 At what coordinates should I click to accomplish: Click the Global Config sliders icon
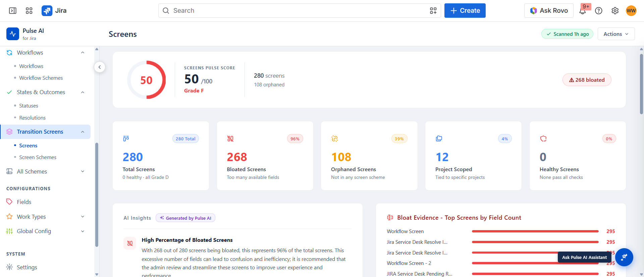click(9, 231)
